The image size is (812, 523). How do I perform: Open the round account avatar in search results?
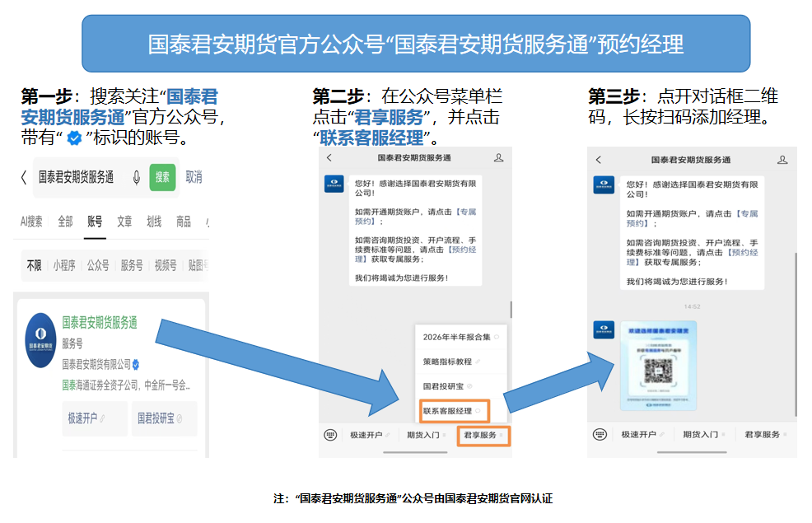click(x=40, y=340)
